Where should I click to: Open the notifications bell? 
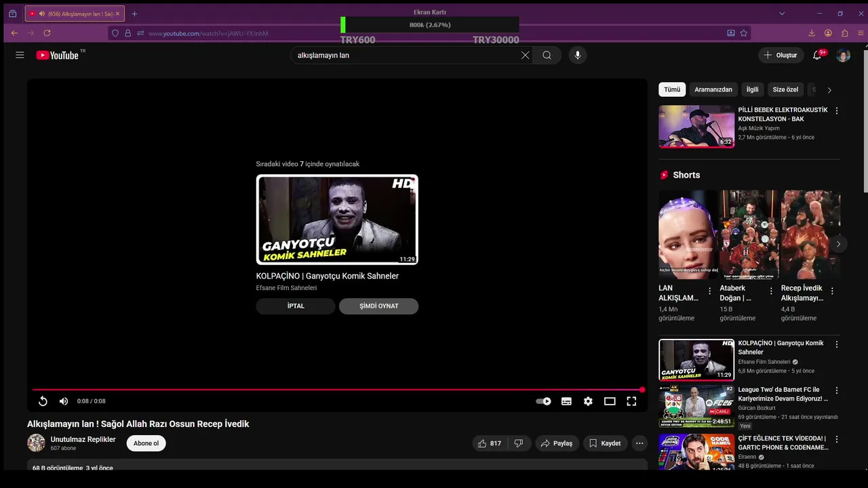point(817,55)
